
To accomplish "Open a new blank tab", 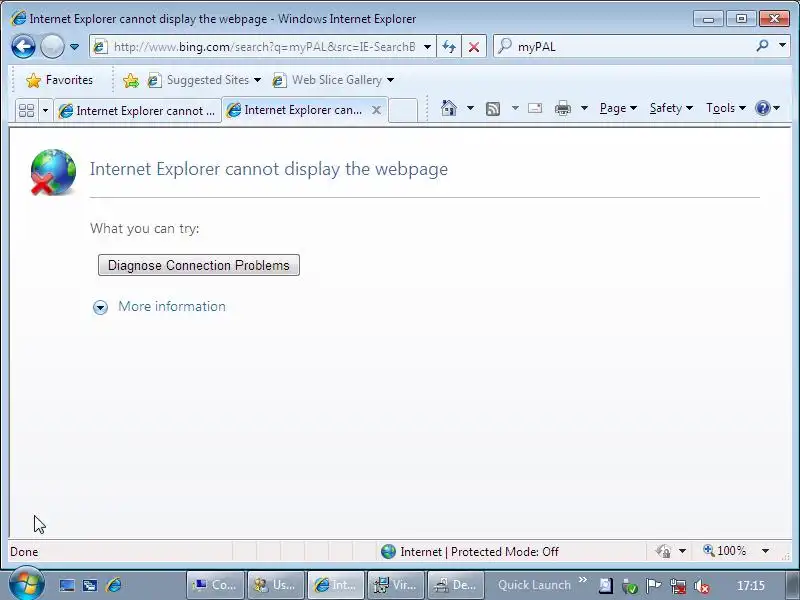I will 403,110.
